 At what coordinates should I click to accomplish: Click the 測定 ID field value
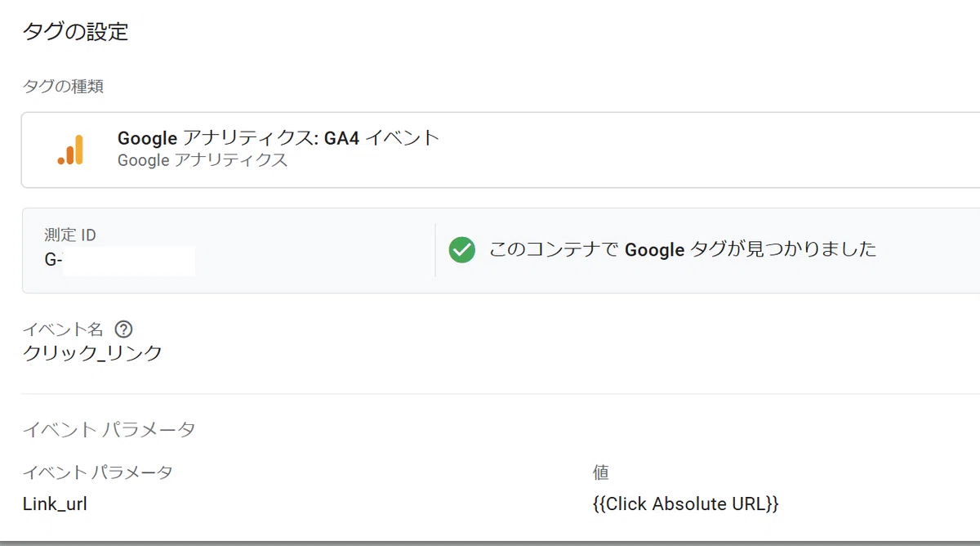coord(119,261)
